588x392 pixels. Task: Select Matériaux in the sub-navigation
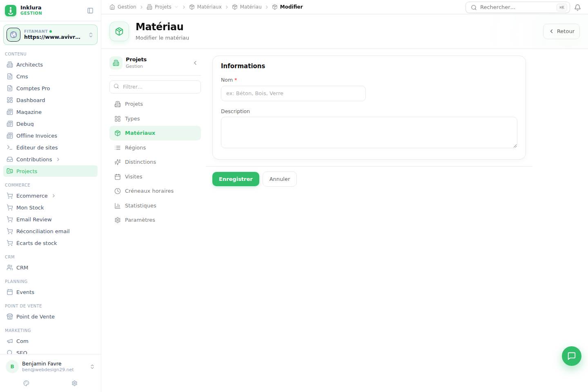point(155,133)
